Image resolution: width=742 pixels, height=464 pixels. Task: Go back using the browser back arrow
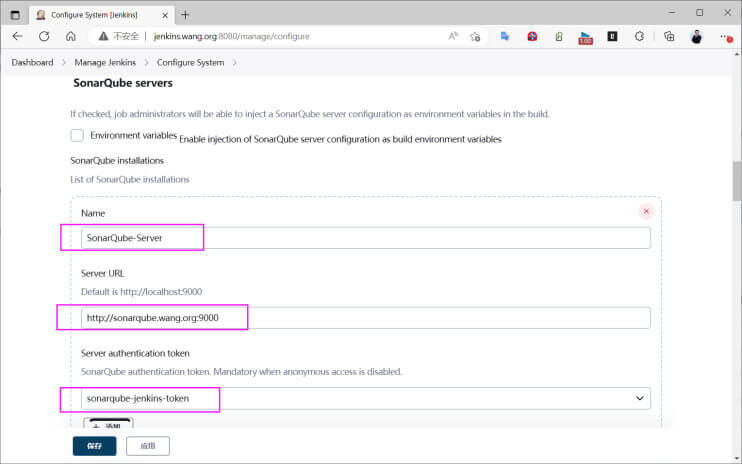click(18, 36)
